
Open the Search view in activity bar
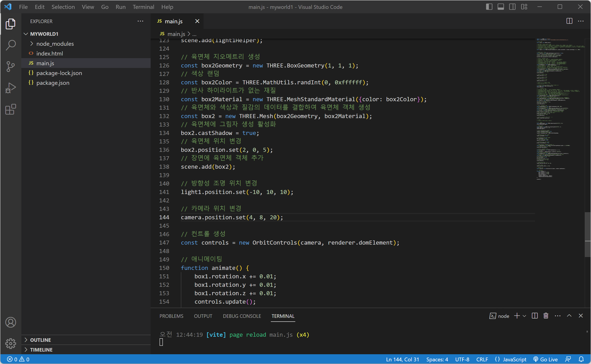(11, 45)
